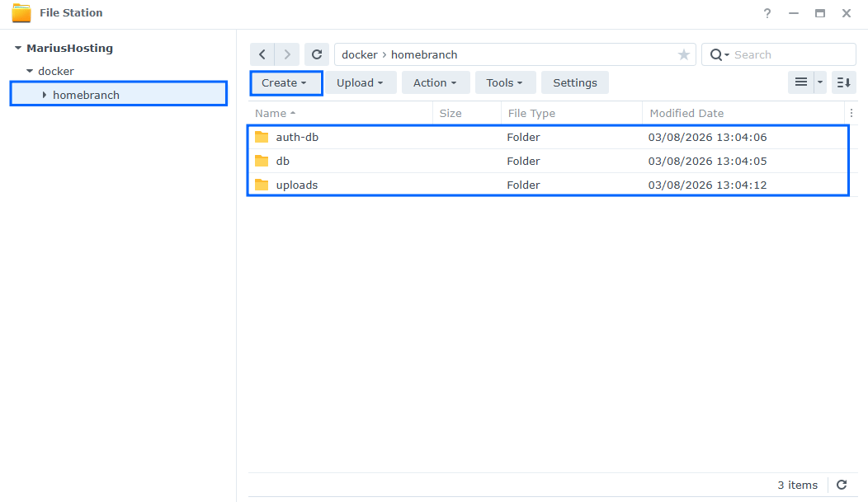Expand the Tools dropdown
The height and width of the screenshot is (502, 868).
(505, 82)
